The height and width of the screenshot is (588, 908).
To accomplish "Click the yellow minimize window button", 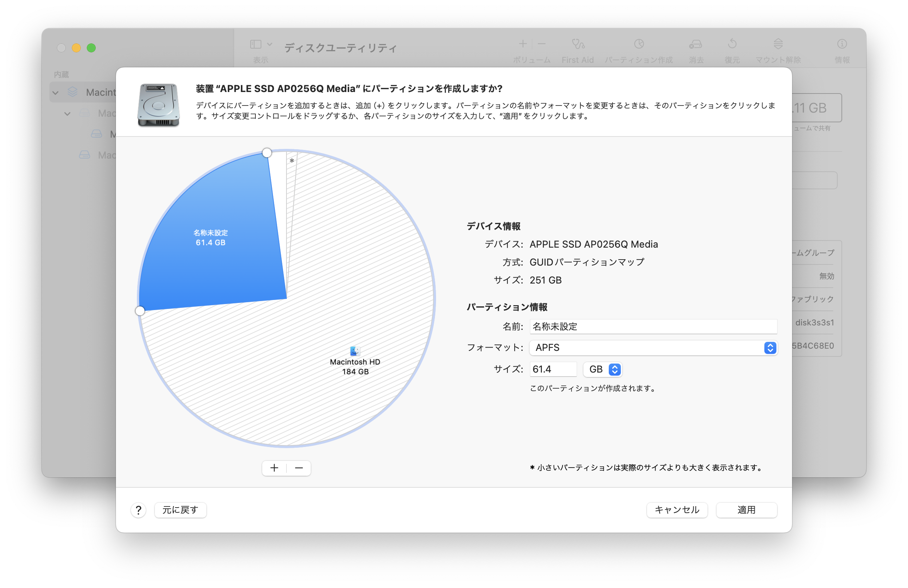I will (76, 48).
